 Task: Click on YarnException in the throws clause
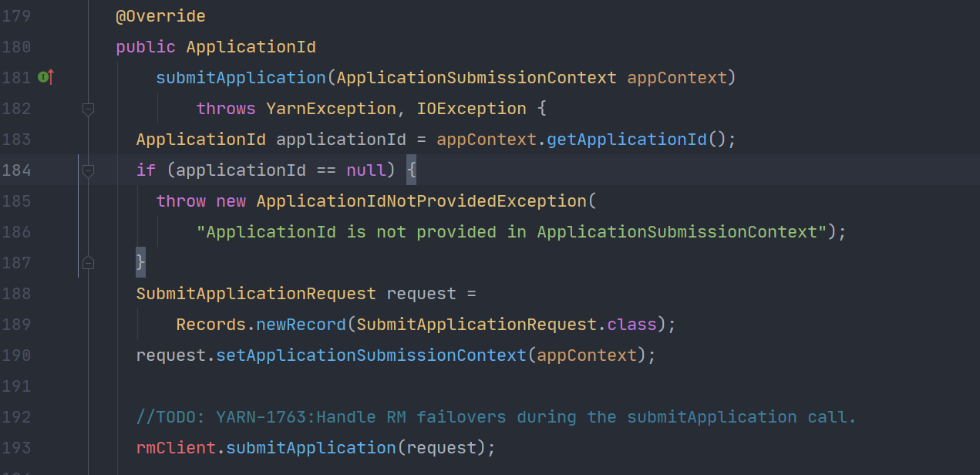click(331, 109)
